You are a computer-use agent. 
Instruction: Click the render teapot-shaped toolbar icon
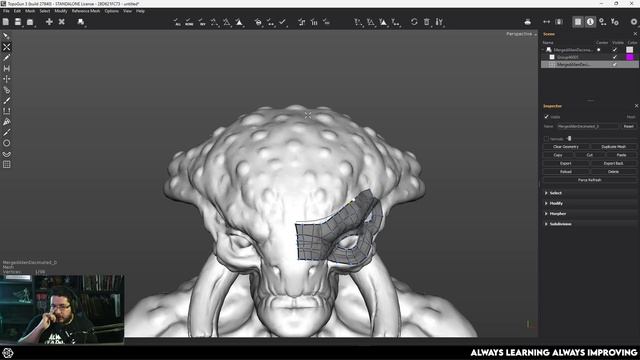[527, 22]
